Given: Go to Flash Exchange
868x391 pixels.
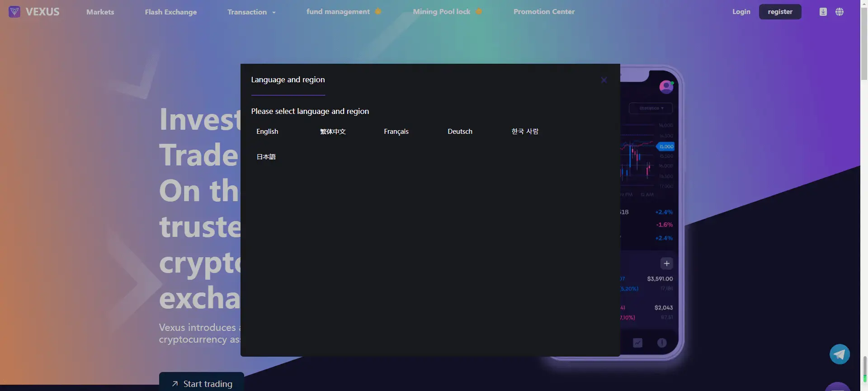Looking at the screenshot, I should click(x=170, y=12).
